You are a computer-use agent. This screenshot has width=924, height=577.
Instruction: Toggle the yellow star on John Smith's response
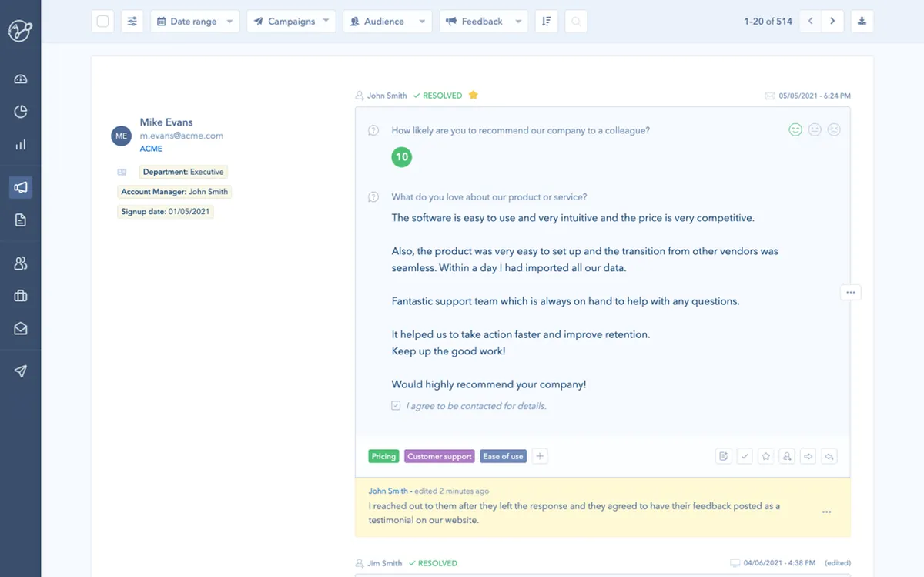tap(474, 96)
